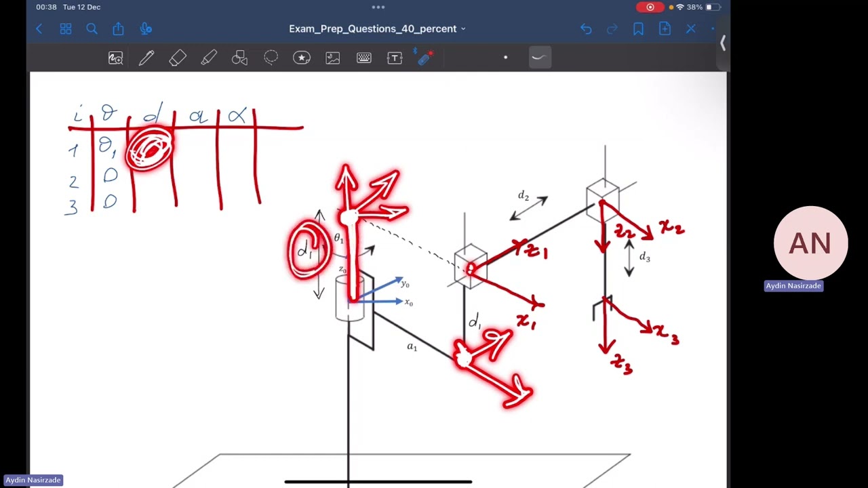Tap the x0 axis label in diagram
Image resolution: width=868 pixels, height=488 pixels.
click(408, 302)
